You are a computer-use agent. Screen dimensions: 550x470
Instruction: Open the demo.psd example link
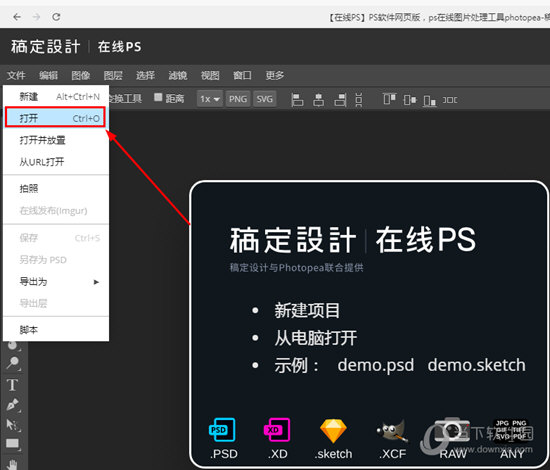pyautogui.click(x=376, y=365)
